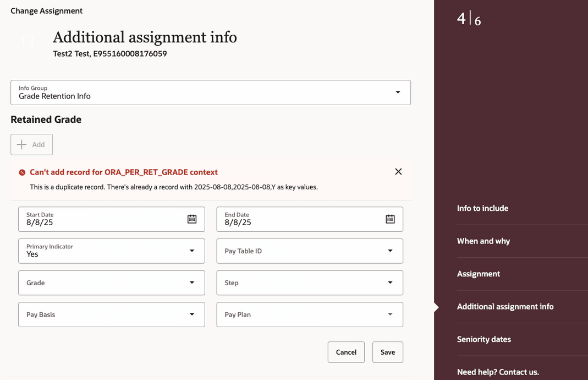Open the Seniority dates step

pyautogui.click(x=484, y=339)
